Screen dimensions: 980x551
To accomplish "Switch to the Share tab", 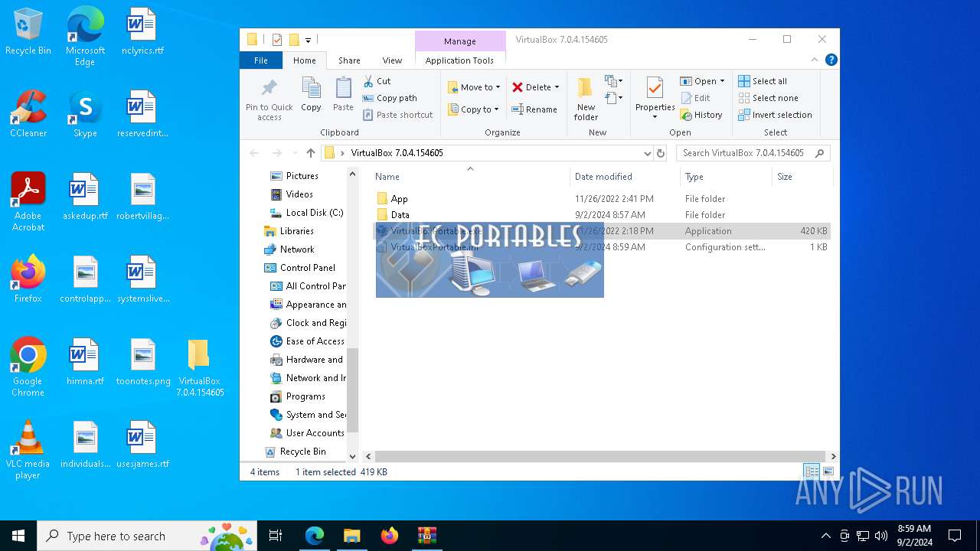I will click(x=349, y=60).
